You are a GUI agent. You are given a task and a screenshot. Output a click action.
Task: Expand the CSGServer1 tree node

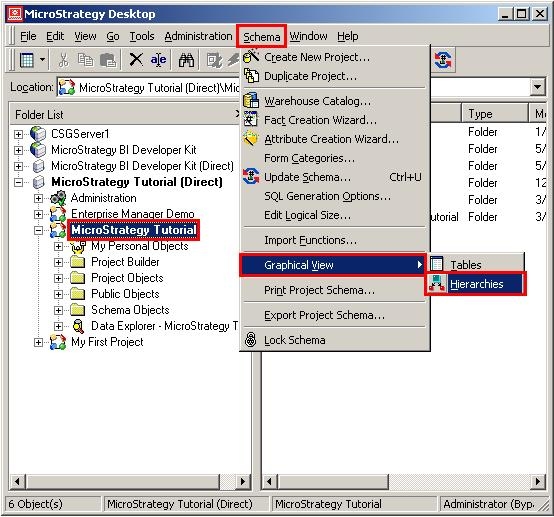[18, 134]
